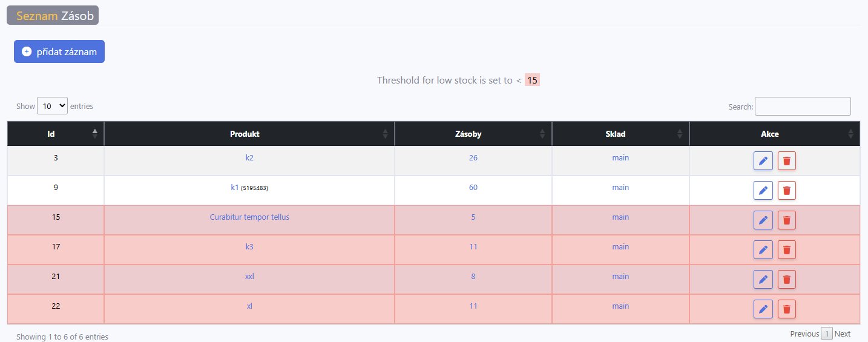Go to the Previous page
Screen dimensions: 868x342
[x=804, y=334]
